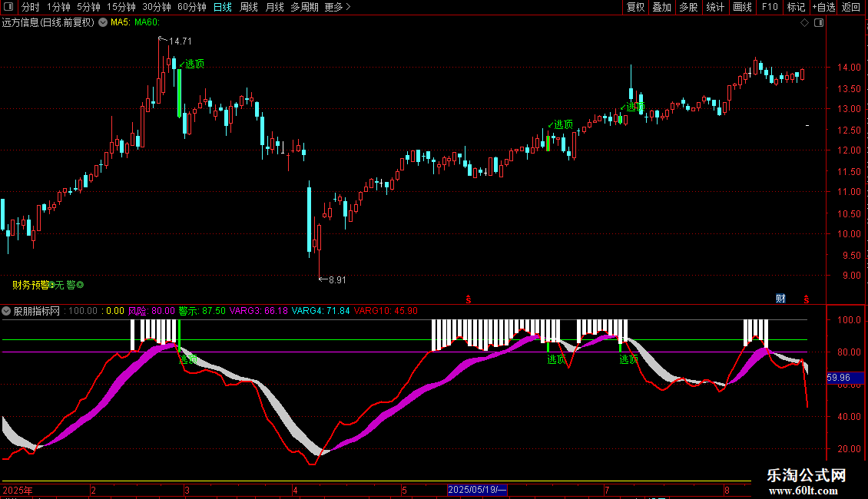Click the 59.96 axis value tag
Image resolution: width=868 pixels, height=499 pixels.
point(845,378)
